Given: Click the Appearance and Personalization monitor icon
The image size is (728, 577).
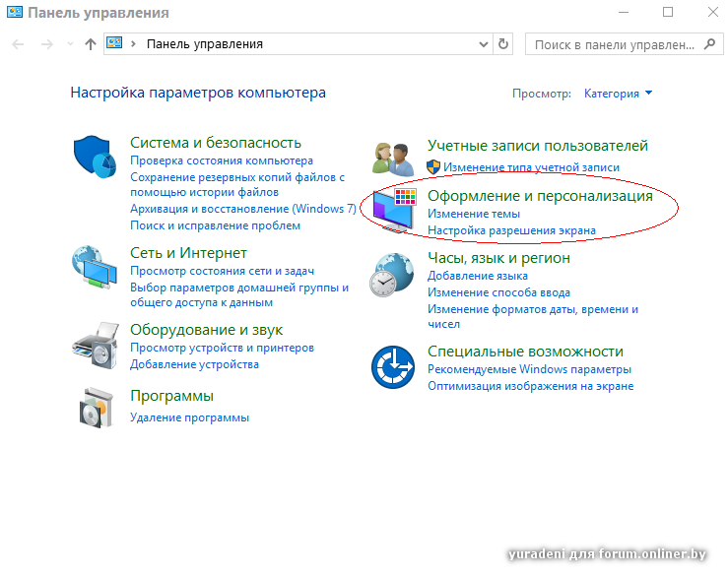Looking at the screenshot, I should coord(394,210).
